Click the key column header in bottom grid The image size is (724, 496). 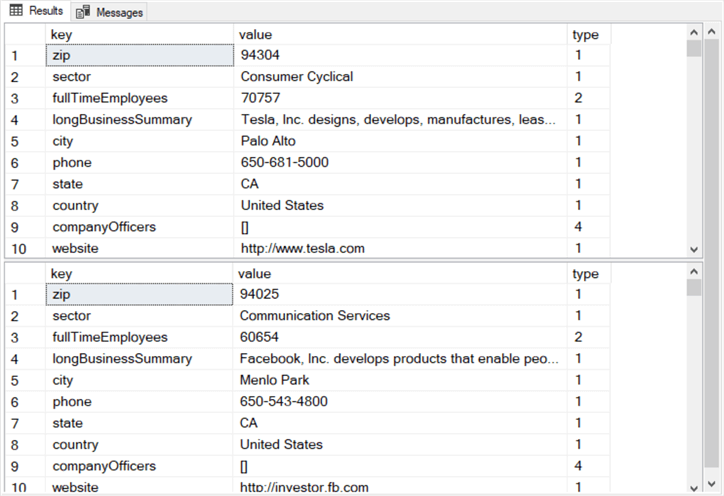[139, 273]
